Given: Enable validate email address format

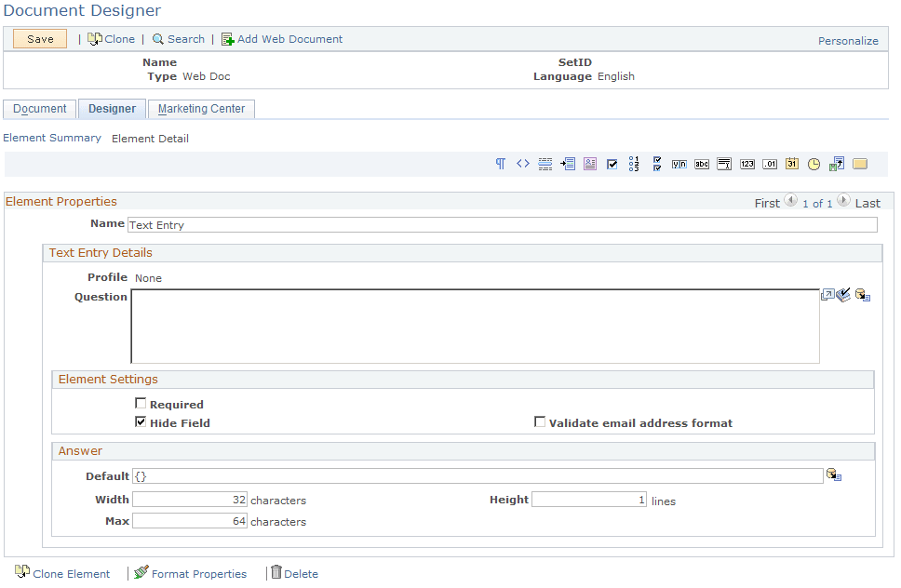Looking at the screenshot, I should click(x=540, y=421).
